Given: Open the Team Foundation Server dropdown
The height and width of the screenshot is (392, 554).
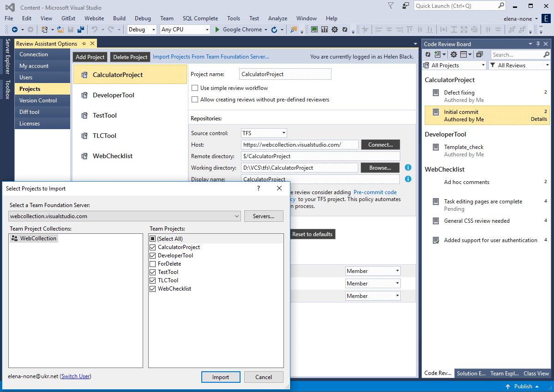Looking at the screenshot, I should 125,216.
